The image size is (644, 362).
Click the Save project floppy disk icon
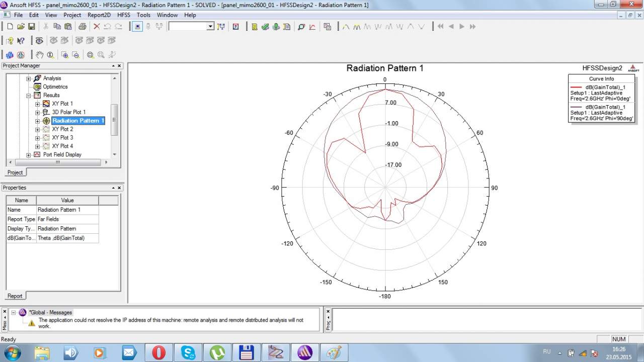[x=31, y=27]
